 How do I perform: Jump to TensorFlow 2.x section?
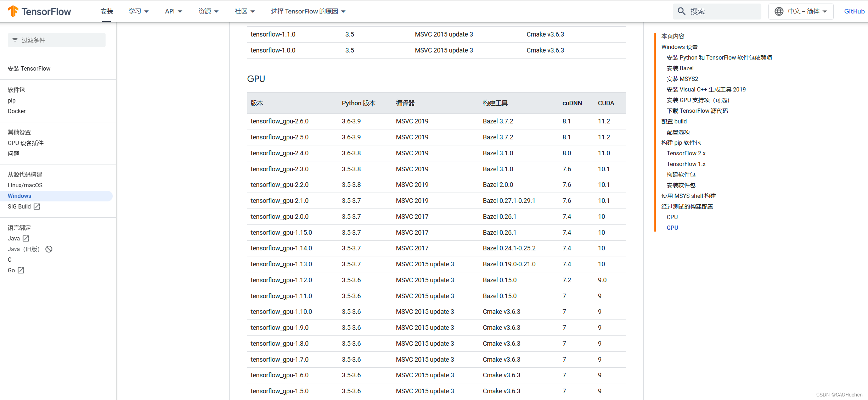tap(686, 153)
